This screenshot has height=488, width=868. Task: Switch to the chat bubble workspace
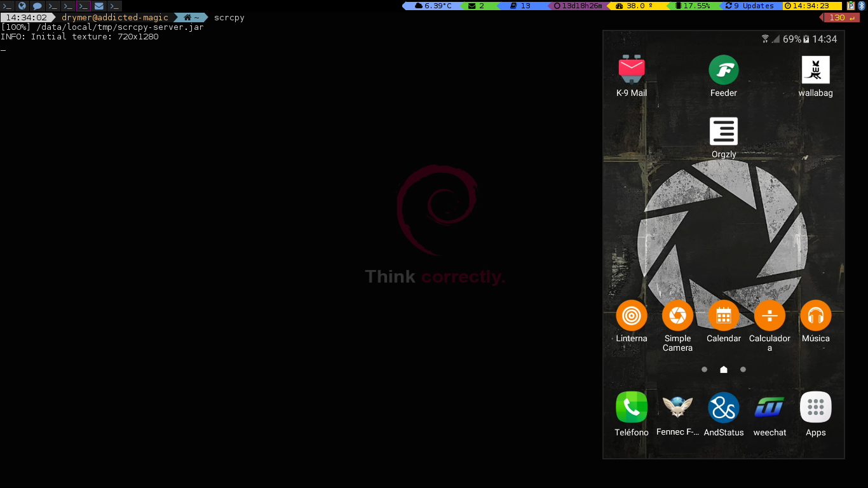click(x=37, y=6)
